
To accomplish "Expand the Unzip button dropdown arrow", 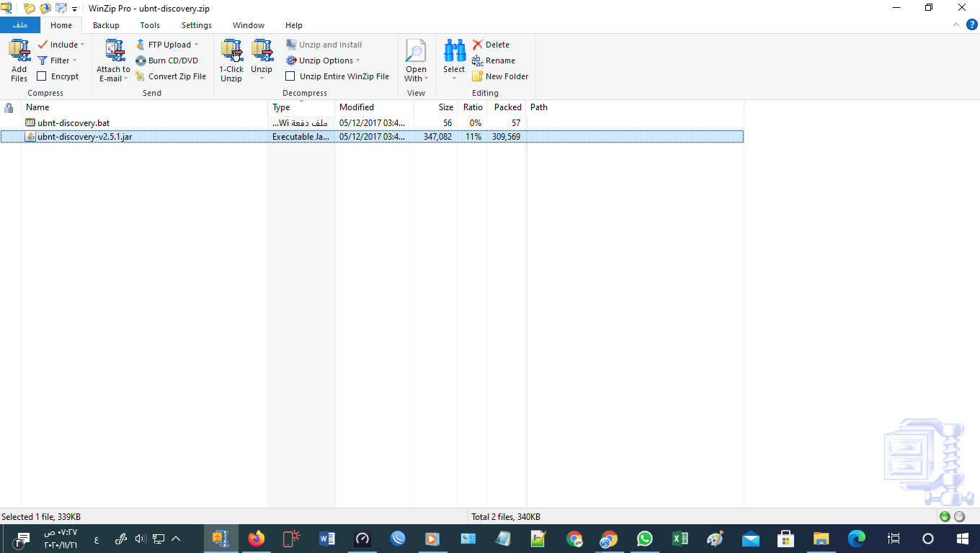I will [x=262, y=78].
